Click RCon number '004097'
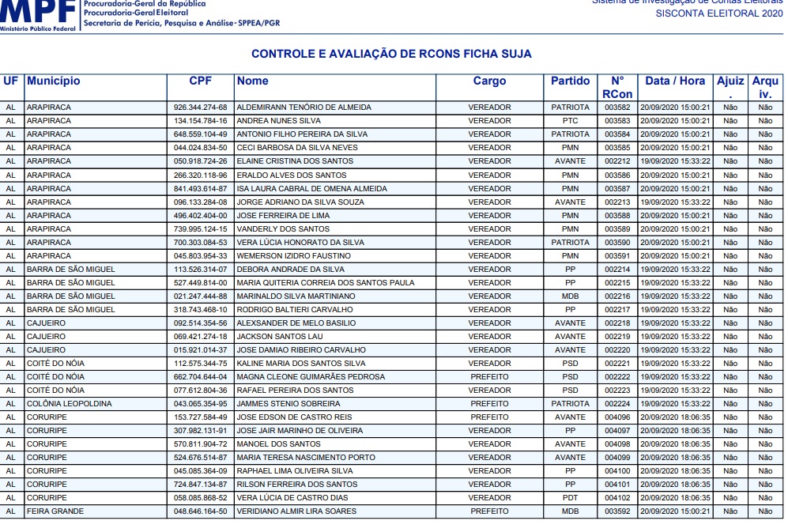The height and width of the screenshot is (532, 788). click(x=617, y=431)
